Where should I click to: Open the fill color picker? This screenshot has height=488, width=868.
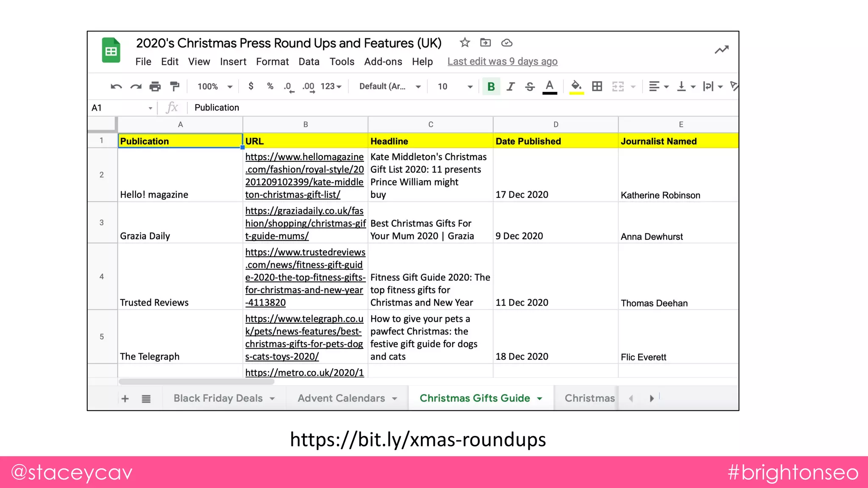[576, 87]
